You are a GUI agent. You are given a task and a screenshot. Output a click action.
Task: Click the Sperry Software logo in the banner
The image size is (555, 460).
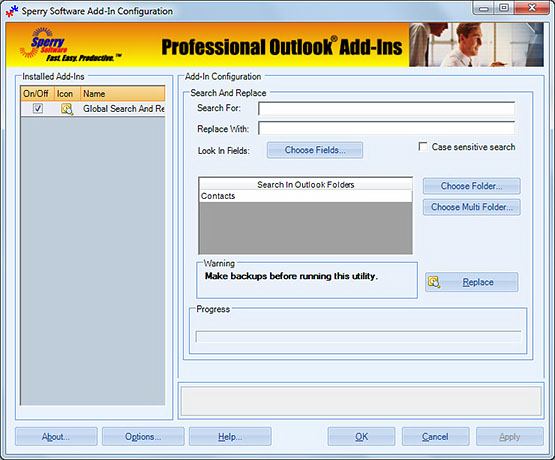pyautogui.click(x=69, y=45)
